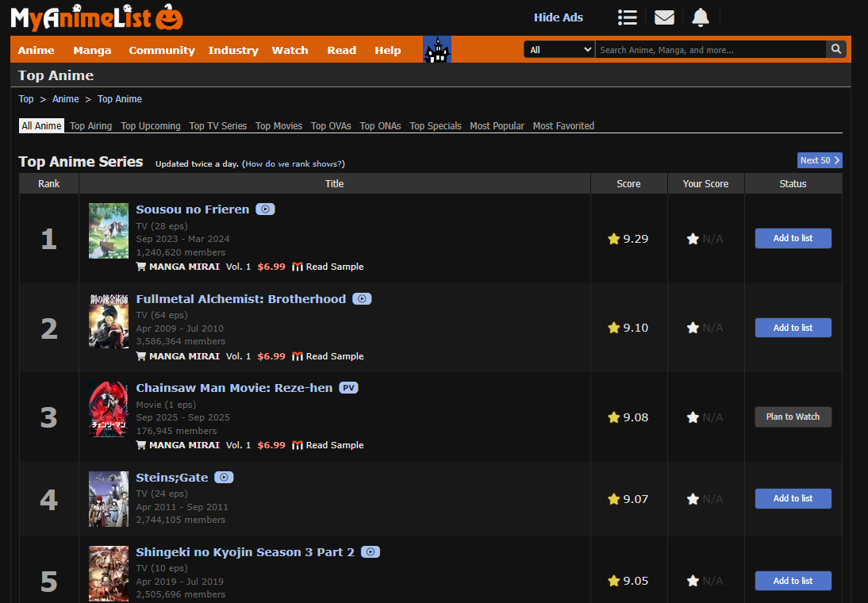Click the Anime breadcrumb link
868x603 pixels.
65,99
